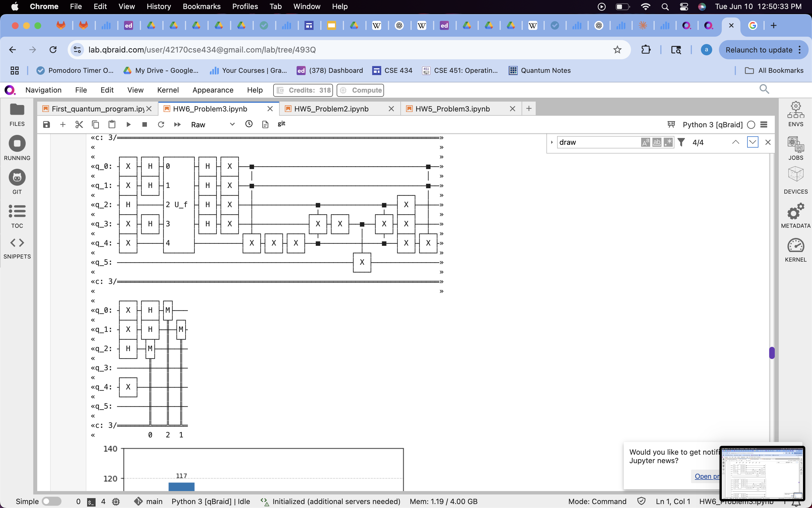Open the ENVS environments panel
This screenshot has height=508, width=812.
796,114
